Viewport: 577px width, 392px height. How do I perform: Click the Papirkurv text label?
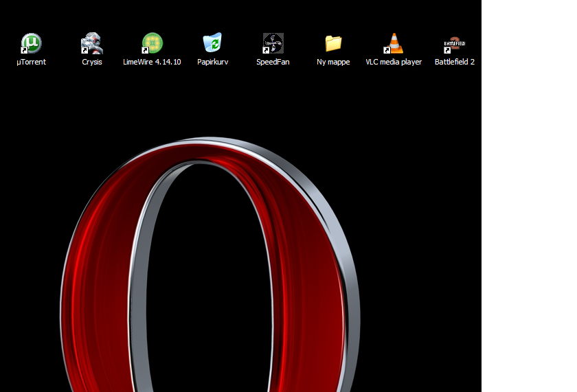pyautogui.click(x=213, y=62)
